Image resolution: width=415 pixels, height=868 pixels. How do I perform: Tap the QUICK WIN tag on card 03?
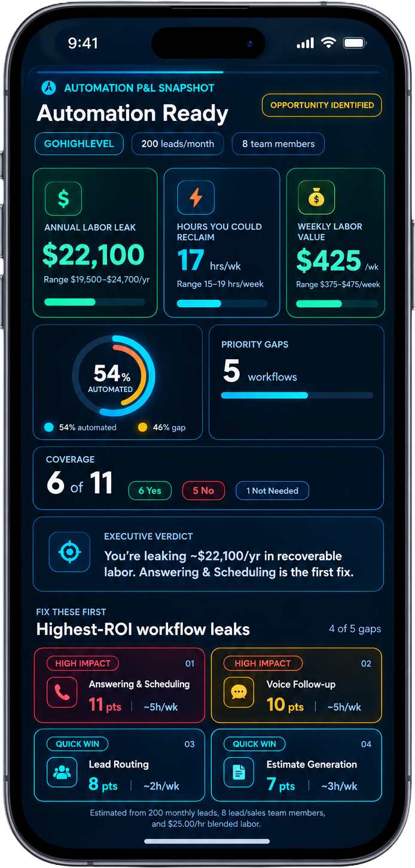(x=78, y=744)
